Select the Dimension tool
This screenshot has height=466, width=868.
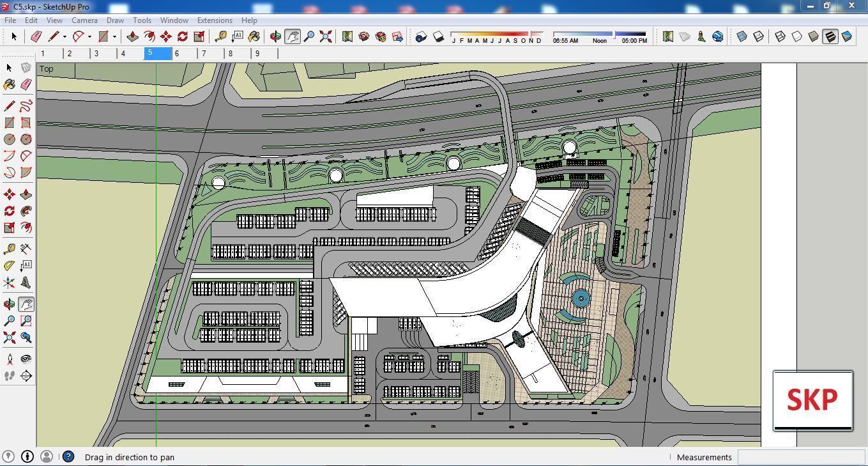pos(26,249)
